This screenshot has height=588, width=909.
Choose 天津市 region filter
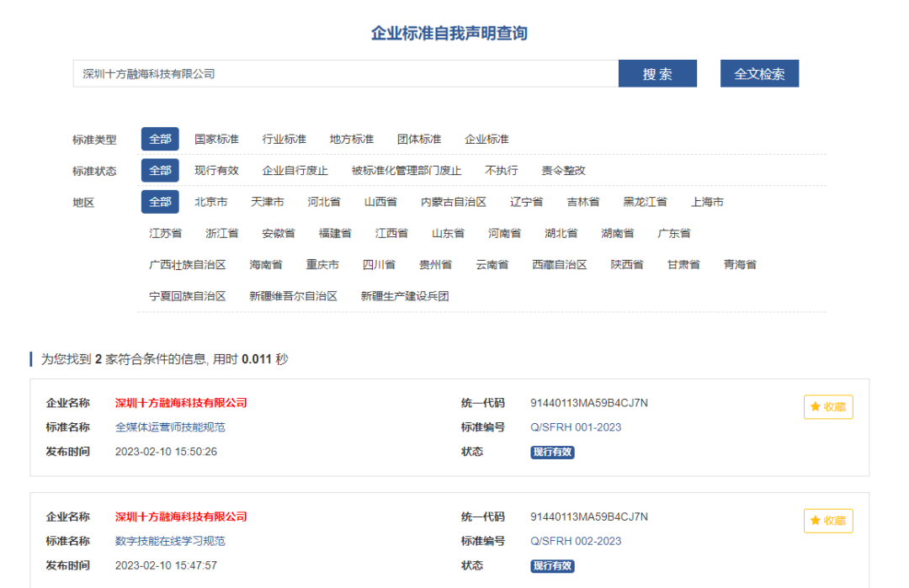click(x=268, y=202)
